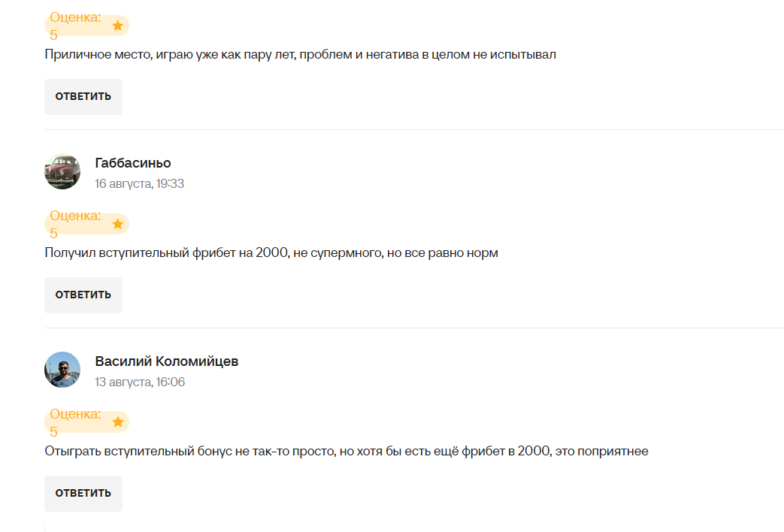Open Василий Коломийцев's avatar photo

point(62,370)
